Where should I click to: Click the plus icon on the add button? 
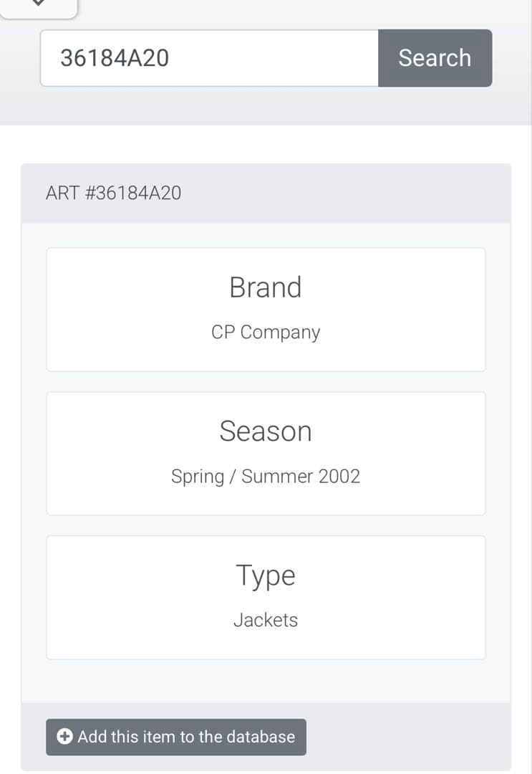(64, 737)
